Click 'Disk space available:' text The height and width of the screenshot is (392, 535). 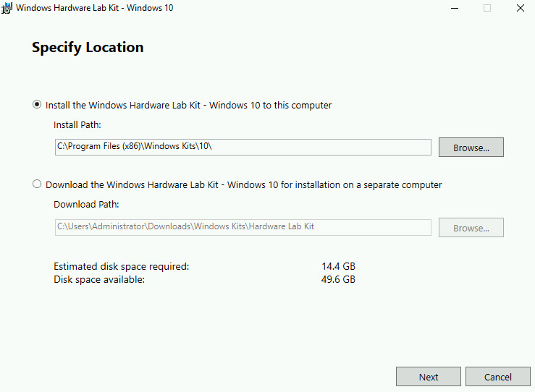pos(99,279)
